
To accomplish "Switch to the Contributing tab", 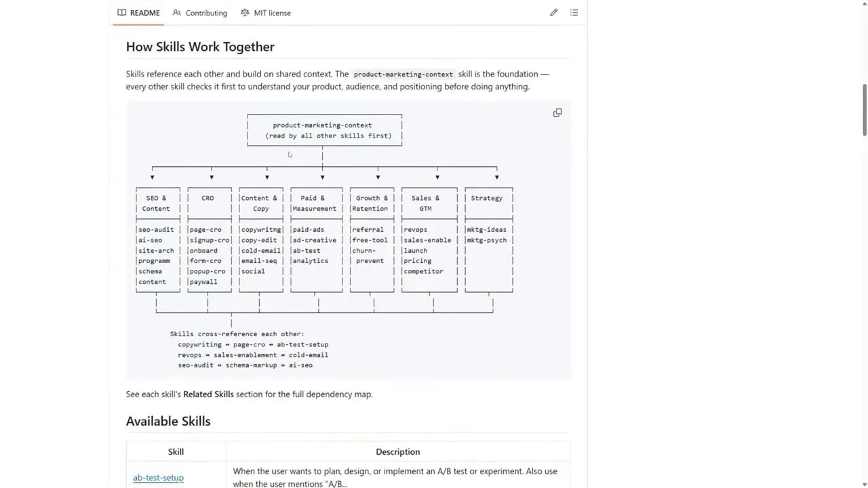I will point(205,12).
